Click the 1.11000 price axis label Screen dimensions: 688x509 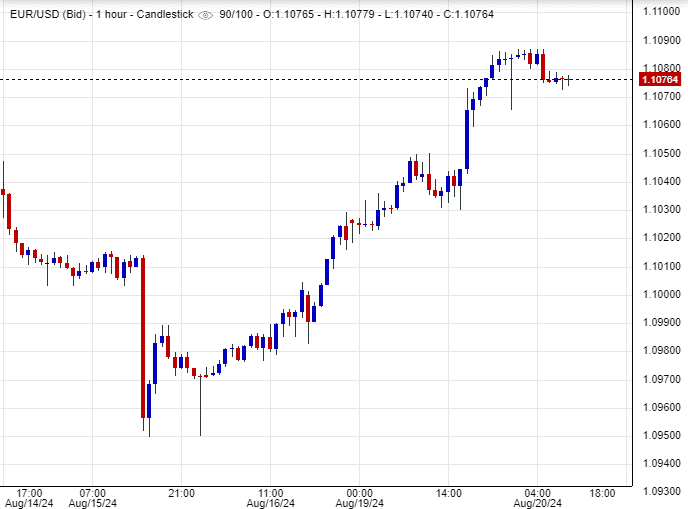tap(661, 11)
